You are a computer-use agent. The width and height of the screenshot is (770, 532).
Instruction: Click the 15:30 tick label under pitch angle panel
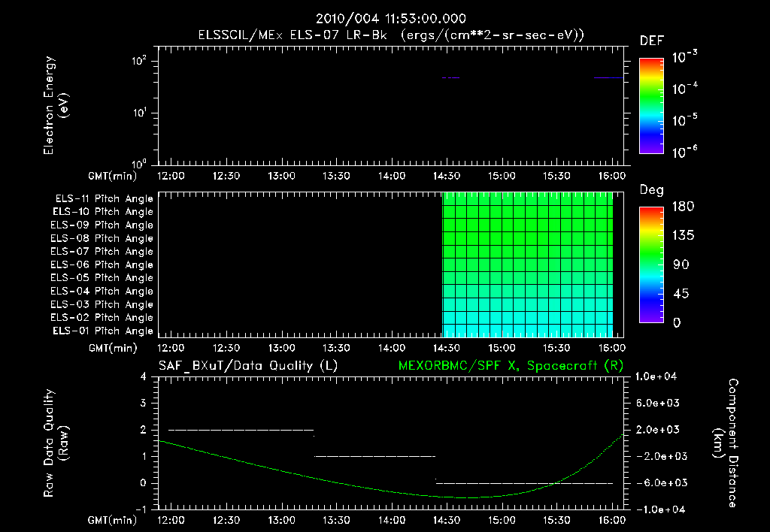tap(556, 348)
